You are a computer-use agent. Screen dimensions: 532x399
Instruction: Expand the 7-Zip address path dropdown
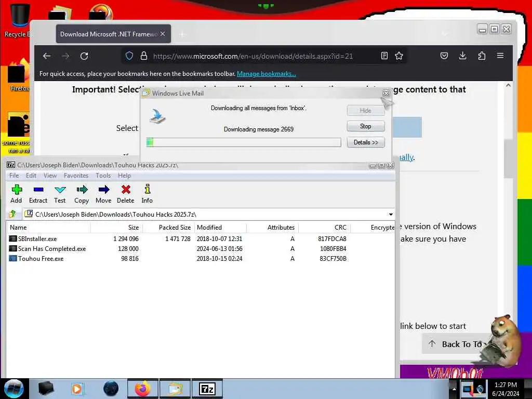[391, 215]
